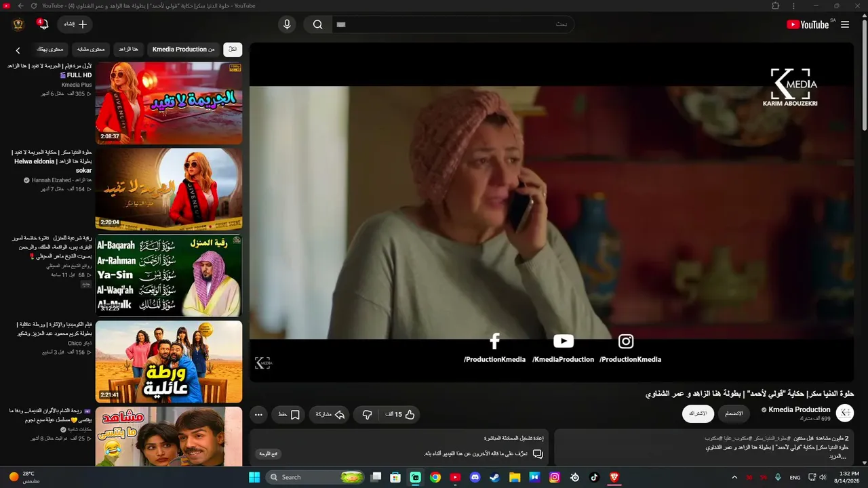Click the live chat replay message icon
This screenshot has height=488, width=868.
tap(538, 453)
